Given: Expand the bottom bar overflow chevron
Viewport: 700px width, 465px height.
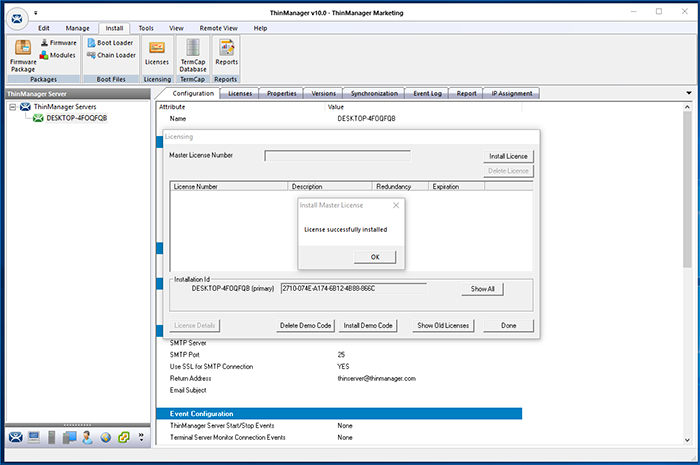Looking at the screenshot, I should point(141,436).
